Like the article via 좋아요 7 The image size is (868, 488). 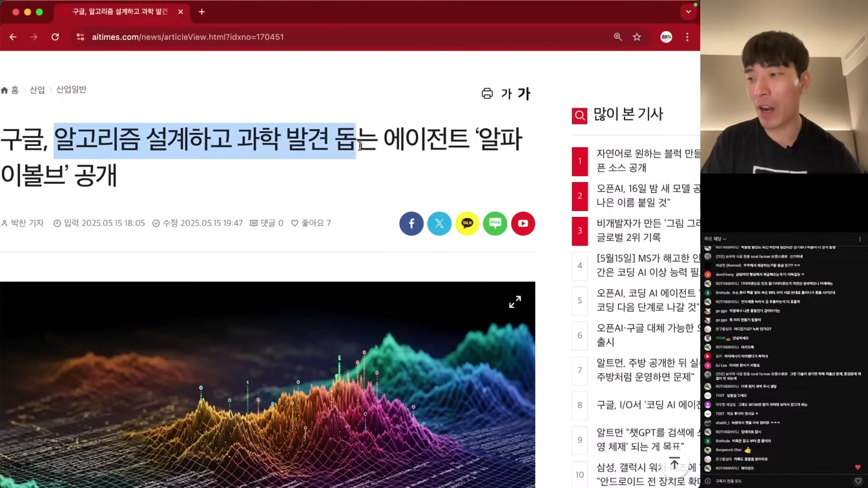click(311, 223)
